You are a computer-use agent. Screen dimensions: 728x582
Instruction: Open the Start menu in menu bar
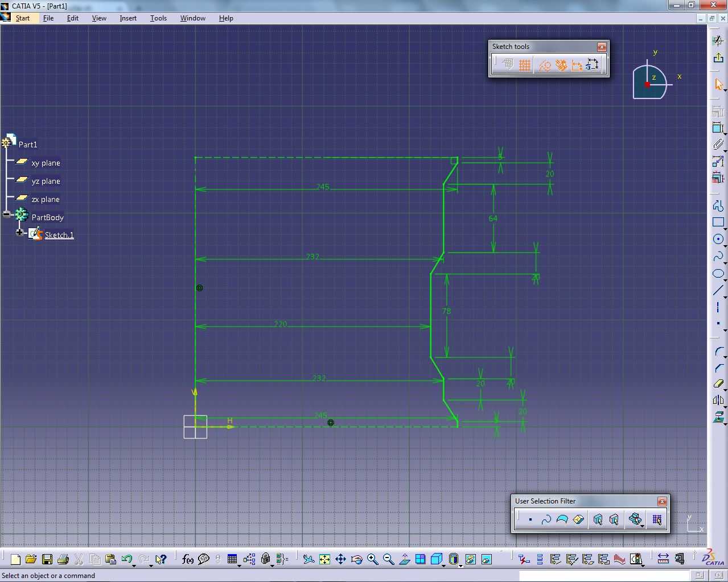pos(23,18)
